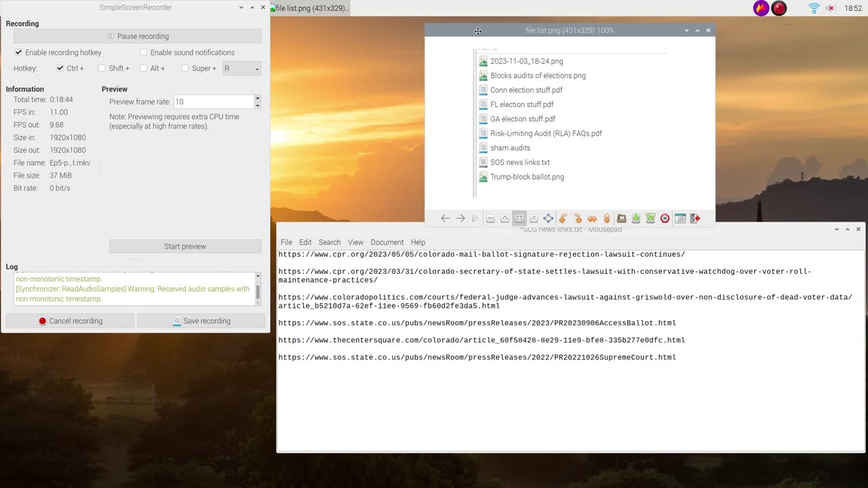This screenshot has width=868, height=488.
Task: Click 'Trump-block ballot.png' in image
Action: 527,177
